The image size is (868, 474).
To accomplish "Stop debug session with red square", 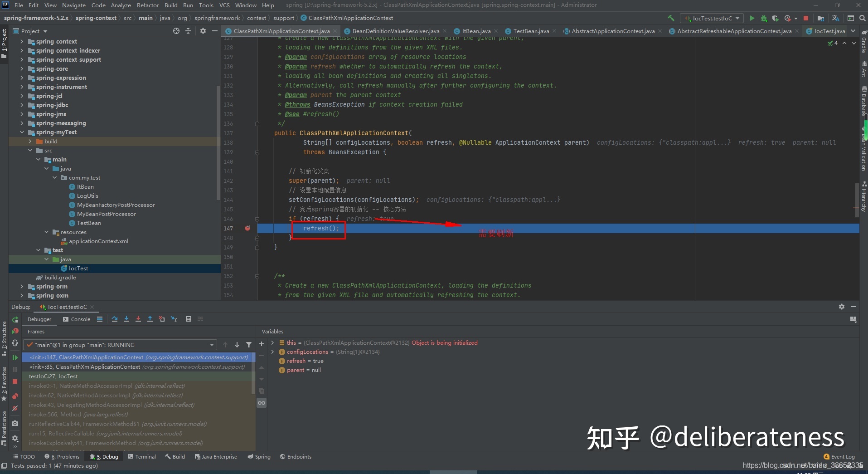I will click(x=15, y=381).
